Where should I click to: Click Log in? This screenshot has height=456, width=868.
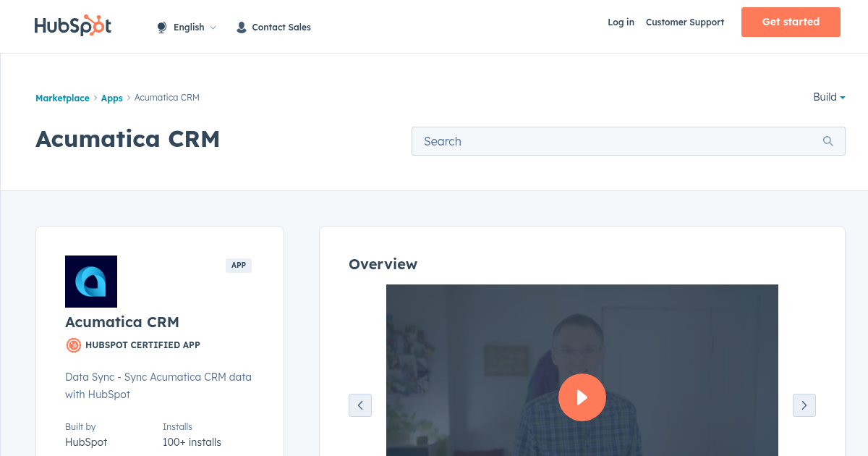pos(621,22)
